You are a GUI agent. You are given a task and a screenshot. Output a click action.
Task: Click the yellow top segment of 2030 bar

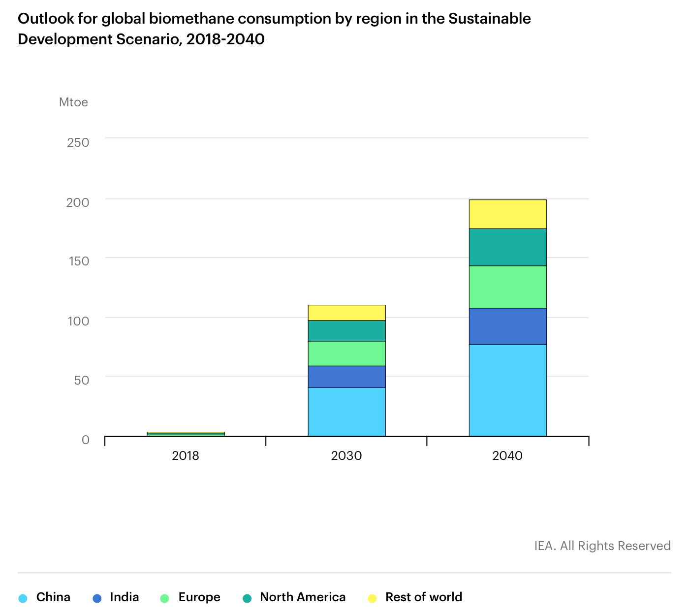[x=346, y=313]
